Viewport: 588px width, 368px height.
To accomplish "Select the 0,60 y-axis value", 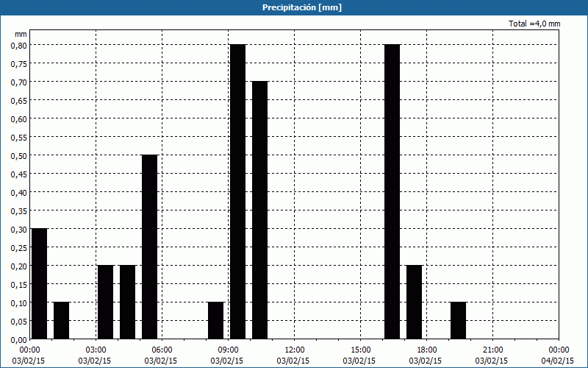I will pyautogui.click(x=19, y=119).
